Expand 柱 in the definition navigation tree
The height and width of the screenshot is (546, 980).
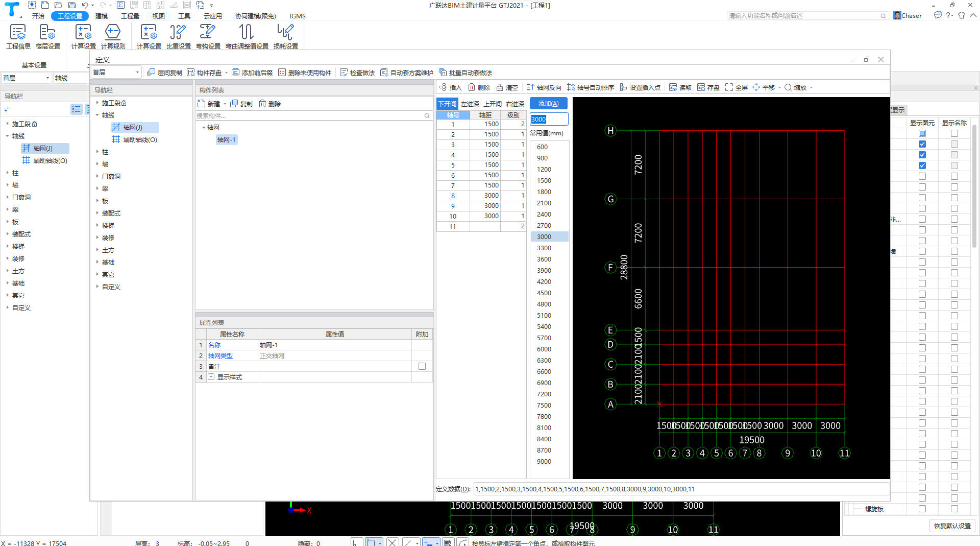click(x=97, y=152)
